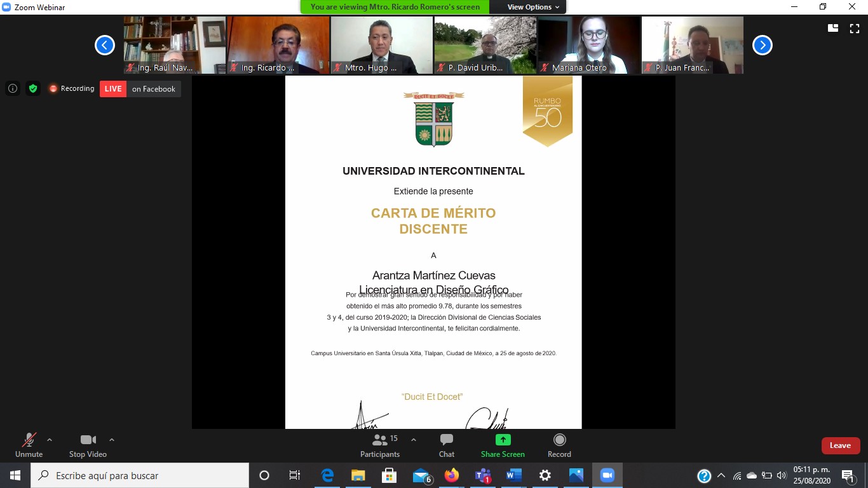Image resolution: width=868 pixels, height=488 pixels.
Task: Select Mariana Otero video thumbnail
Action: [x=589, y=45]
